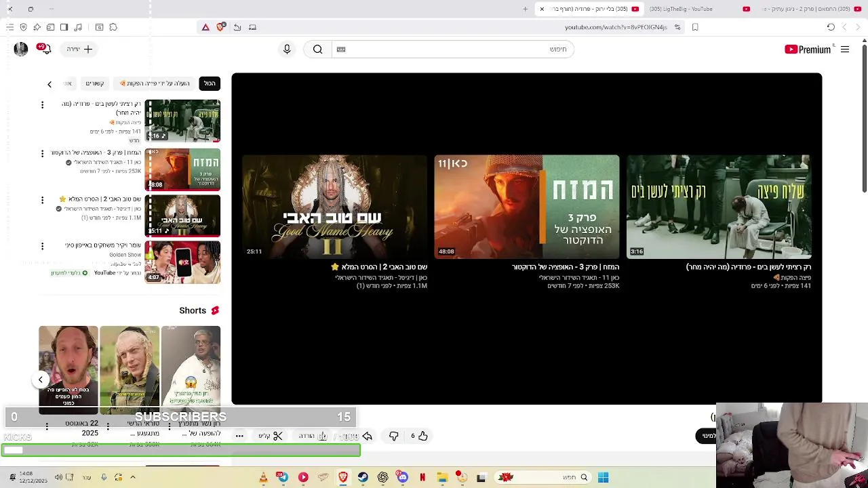Play end-screen video המזח פרק 3
The image size is (868, 488).
[527, 207]
